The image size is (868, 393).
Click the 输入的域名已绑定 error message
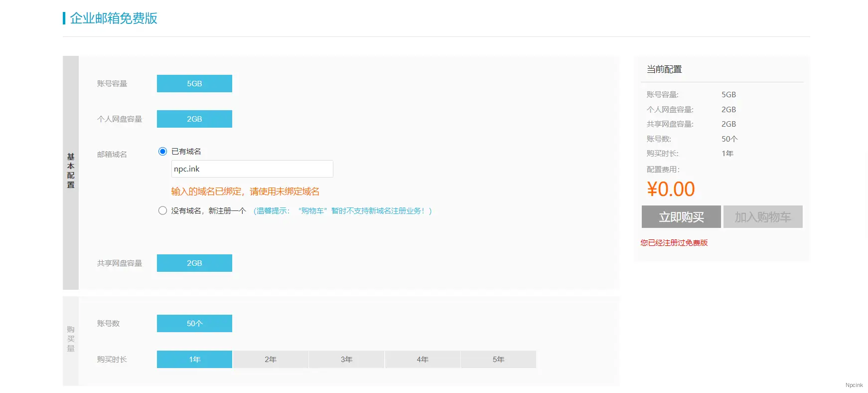pyautogui.click(x=245, y=192)
